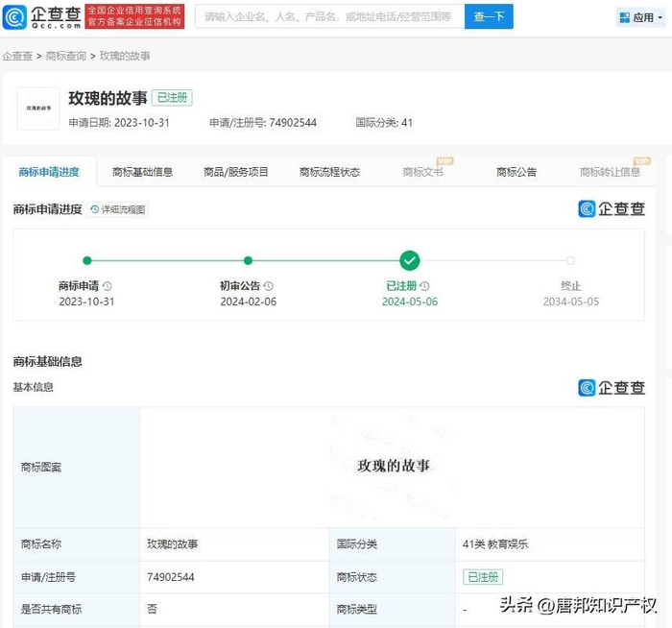Open the VIP 商标文书 tab
Viewport: 672px width, 628px height.
pos(423,172)
